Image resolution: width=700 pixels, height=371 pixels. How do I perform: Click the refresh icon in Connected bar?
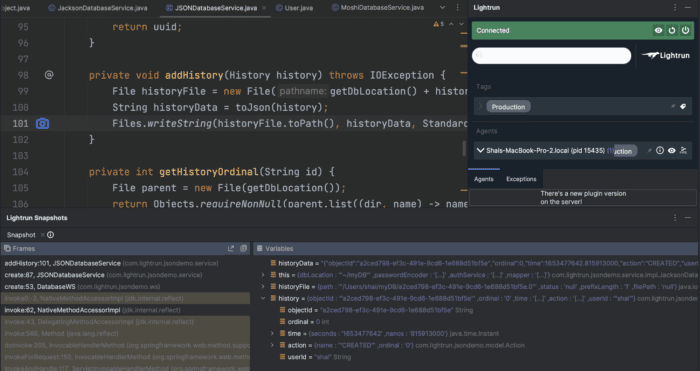pos(671,30)
